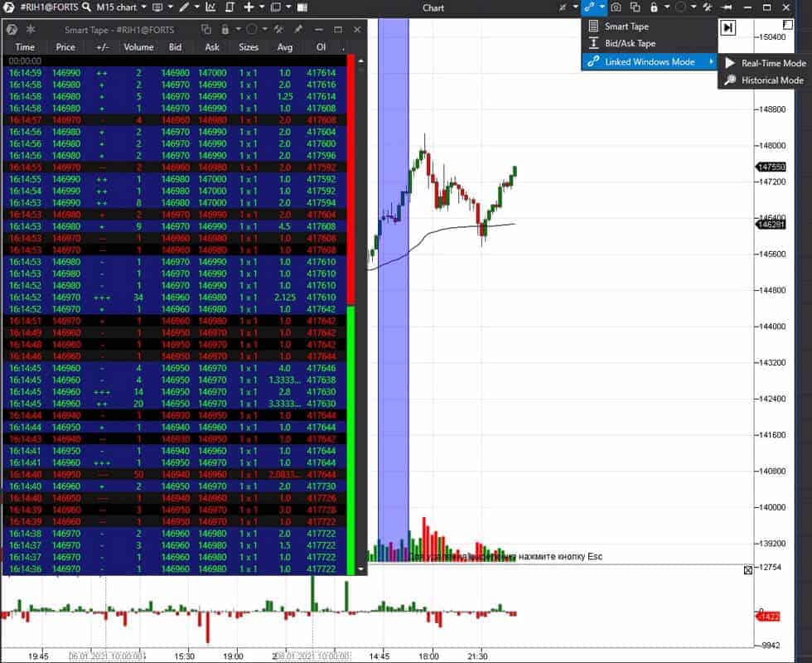Click the Smart Tape duplicate window icon
The width and height of the screenshot is (812, 663).
click(207, 29)
